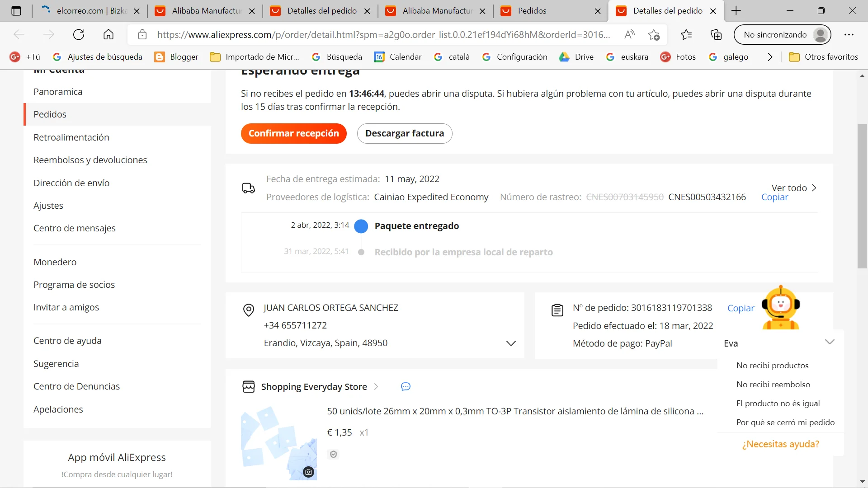Viewport: 868px width, 488px height.
Task: Click the browser refresh icon
Action: (x=79, y=35)
